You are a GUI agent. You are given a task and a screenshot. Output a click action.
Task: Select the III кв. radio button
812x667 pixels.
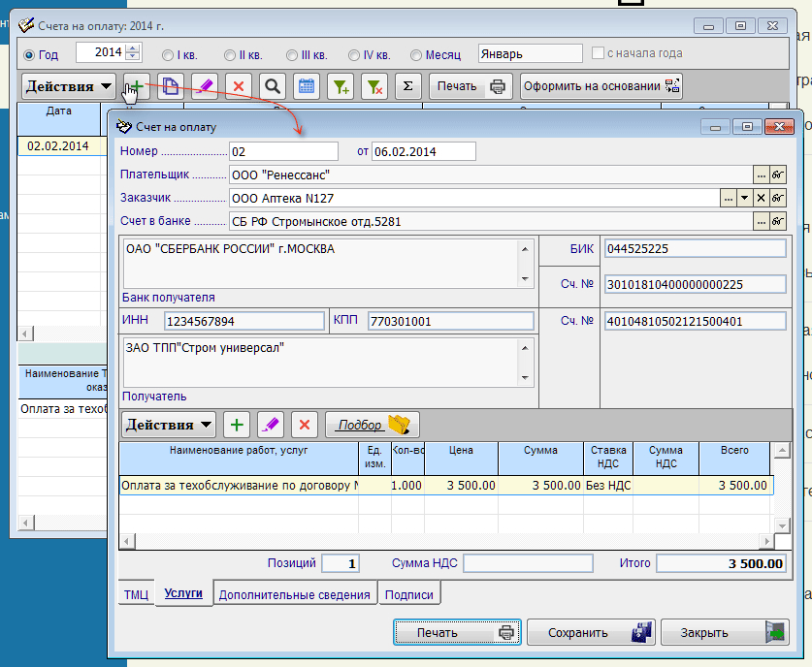tap(292, 55)
